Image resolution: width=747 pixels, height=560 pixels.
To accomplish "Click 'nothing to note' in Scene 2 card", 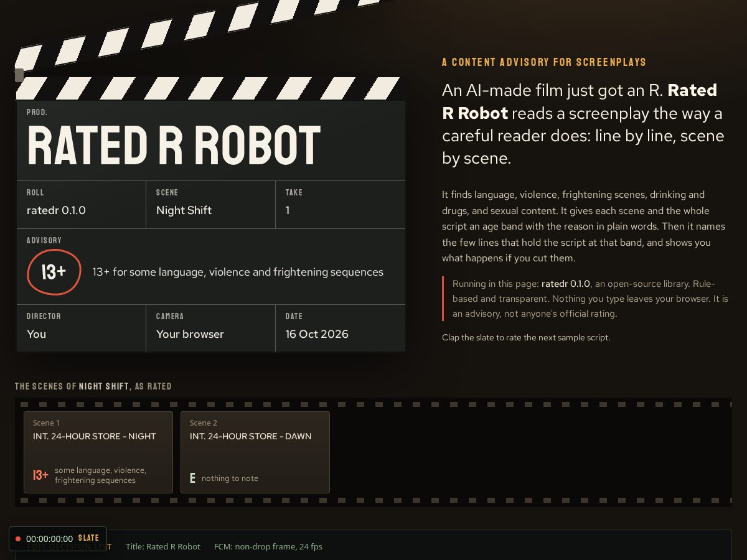I will click(230, 478).
